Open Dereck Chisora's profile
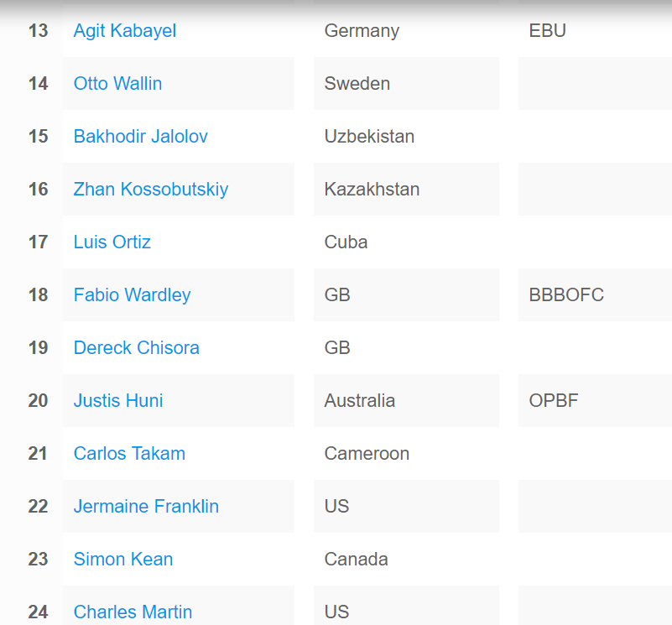This screenshot has width=672, height=625. (136, 348)
